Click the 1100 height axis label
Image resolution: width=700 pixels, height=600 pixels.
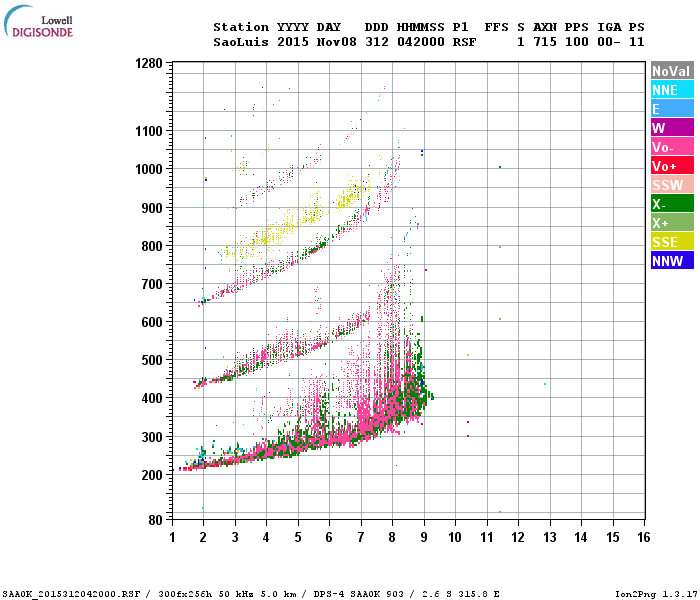pos(149,131)
